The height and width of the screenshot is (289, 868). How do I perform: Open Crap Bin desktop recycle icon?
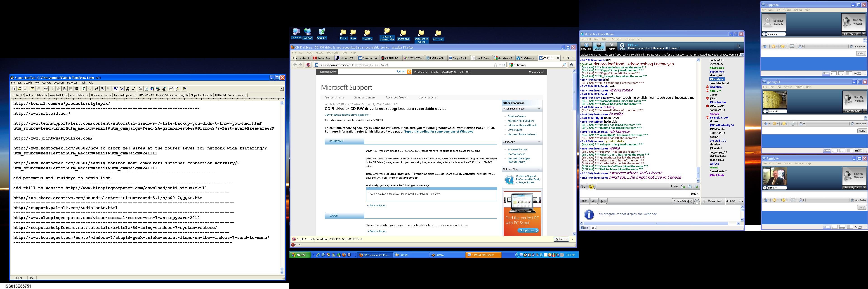tap(322, 34)
